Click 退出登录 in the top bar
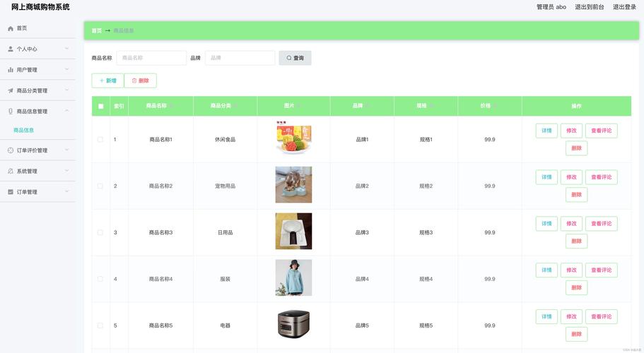 [x=624, y=7]
